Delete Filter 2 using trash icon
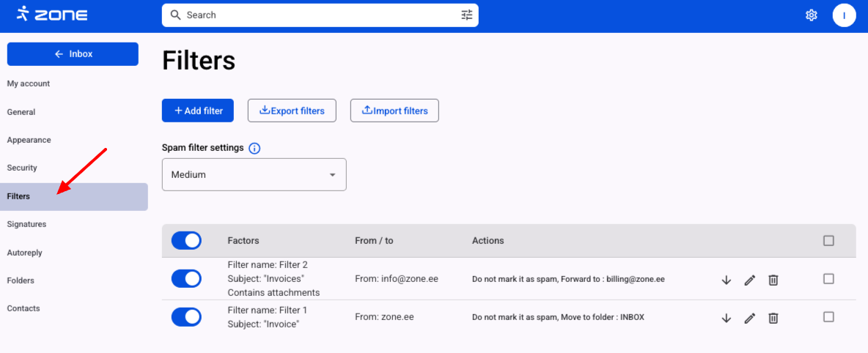Image resolution: width=868 pixels, height=353 pixels. point(773,280)
